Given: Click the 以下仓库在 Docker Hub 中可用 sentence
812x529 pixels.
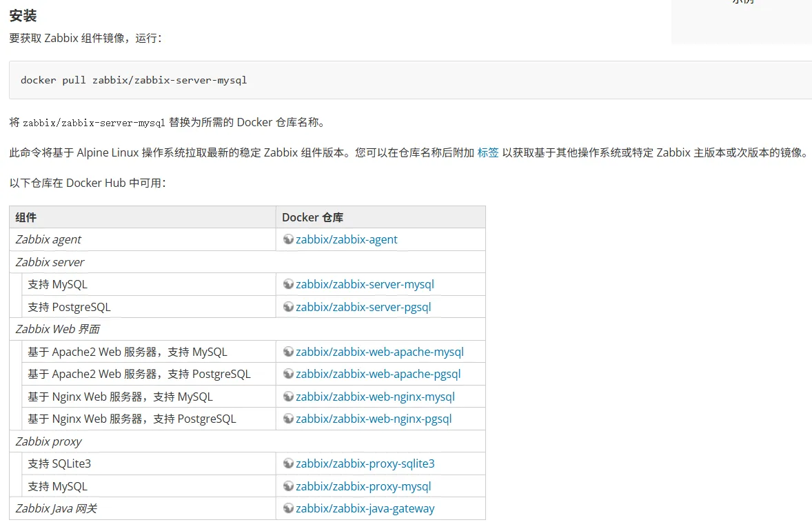Looking at the screenshot, I should click(x=88, y=183).
